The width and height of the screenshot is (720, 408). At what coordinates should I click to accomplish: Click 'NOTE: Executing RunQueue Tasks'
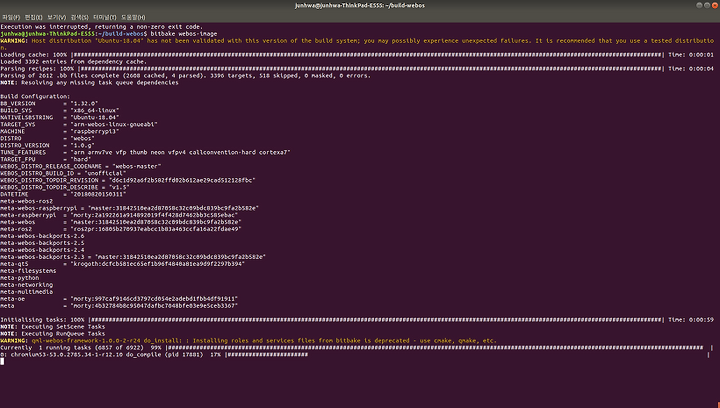click(x=53, y=334)
